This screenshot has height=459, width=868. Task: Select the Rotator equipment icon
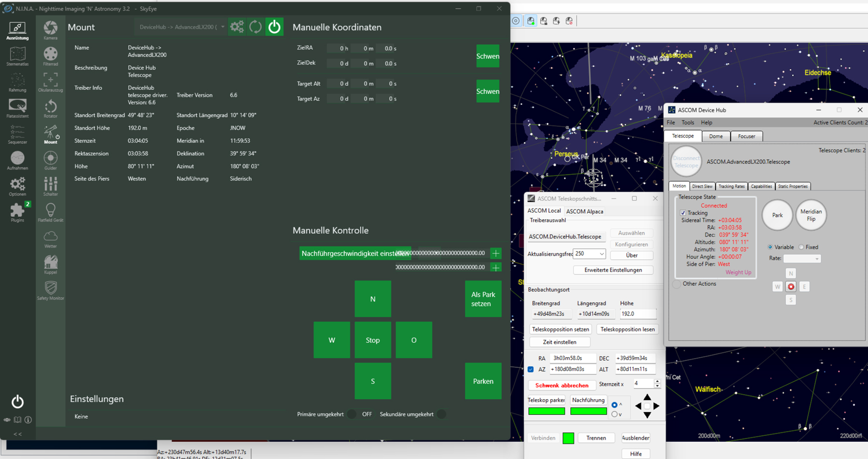pyautogui.click(x=51, y=109)
